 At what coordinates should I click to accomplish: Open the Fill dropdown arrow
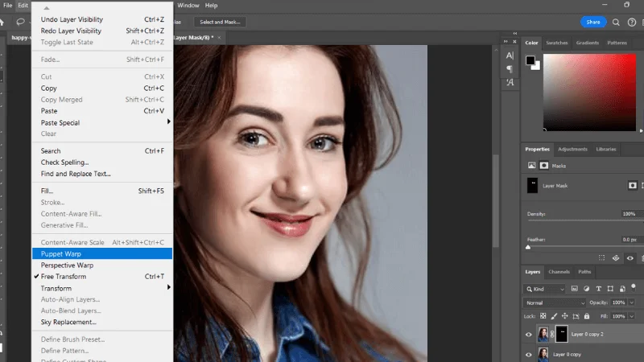point(632,316)
